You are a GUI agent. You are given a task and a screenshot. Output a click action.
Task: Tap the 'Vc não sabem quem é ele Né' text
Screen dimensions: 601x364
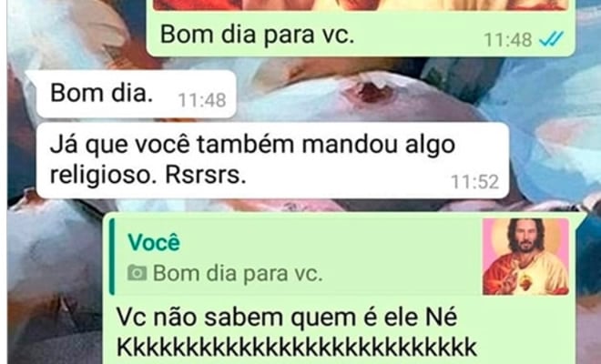click(x=287, y=318)
